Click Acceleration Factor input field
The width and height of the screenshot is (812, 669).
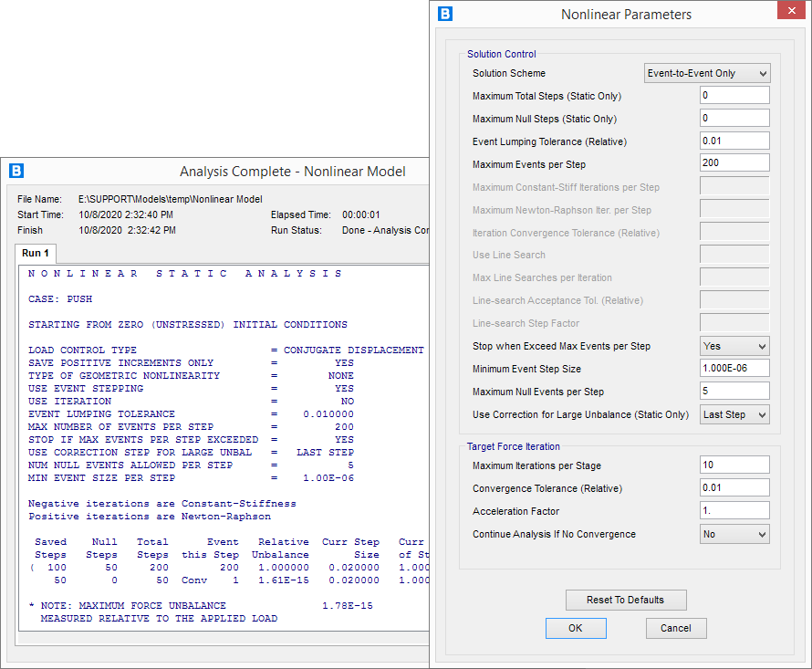click(x=734, y=510)
